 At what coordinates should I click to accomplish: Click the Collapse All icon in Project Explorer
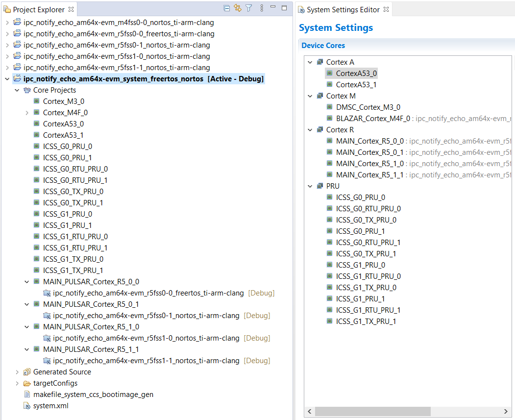(226, 8)
